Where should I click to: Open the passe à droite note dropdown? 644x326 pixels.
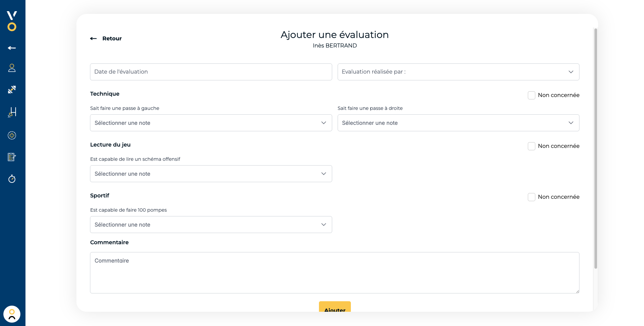tap(458, 123)
